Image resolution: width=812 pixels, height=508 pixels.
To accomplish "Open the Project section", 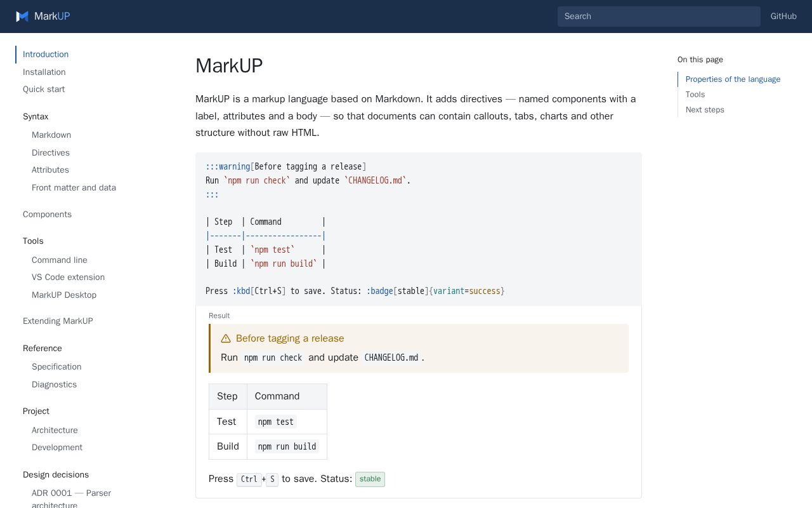I will [x=36, y=411].
